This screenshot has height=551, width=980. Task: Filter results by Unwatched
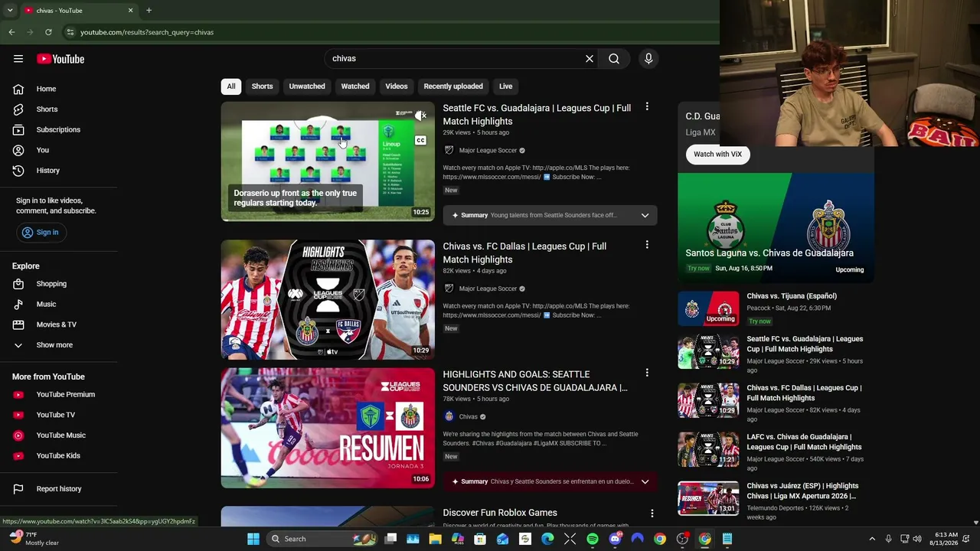click(x=307, y=86)
